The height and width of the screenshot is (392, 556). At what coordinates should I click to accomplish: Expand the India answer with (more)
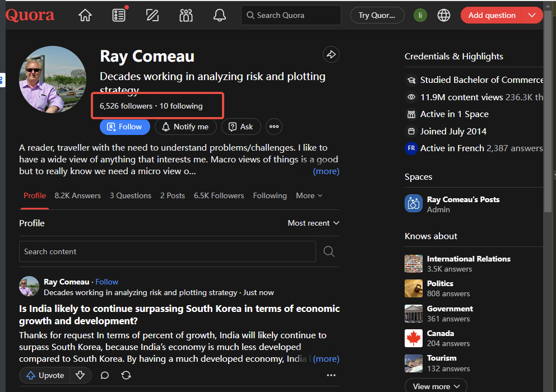click(326, 359)
